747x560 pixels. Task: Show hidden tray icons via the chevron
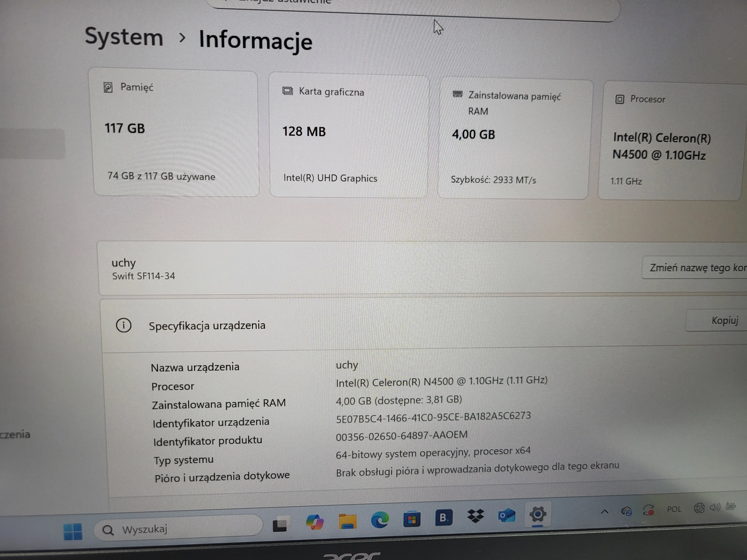point(605,511)
